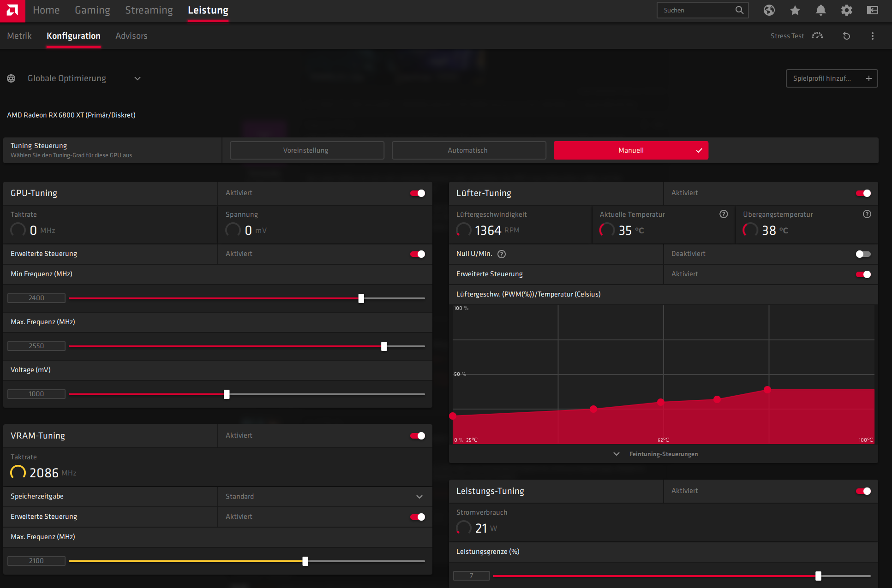Open the settings gear icon
This screenshot has width=892, height=588.
tap(846, 10)
